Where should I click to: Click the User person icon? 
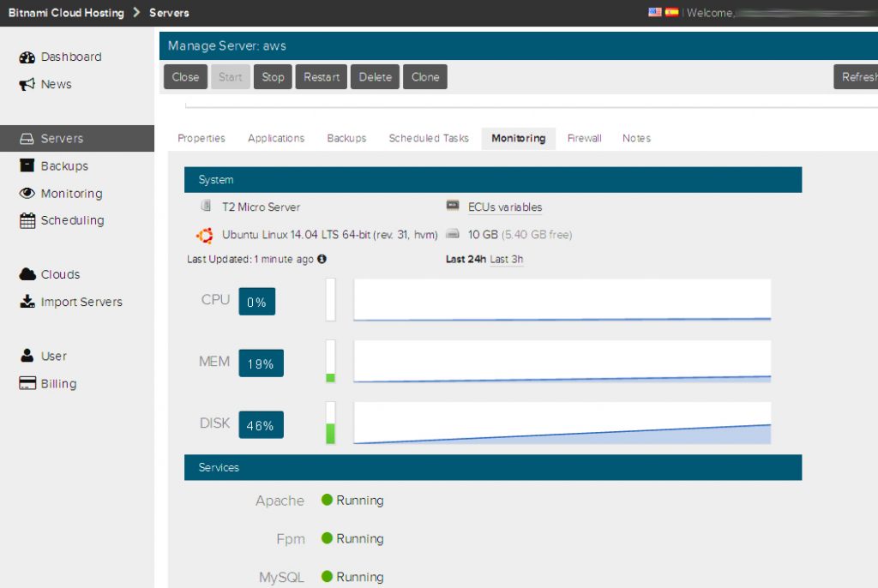[27, 356]
